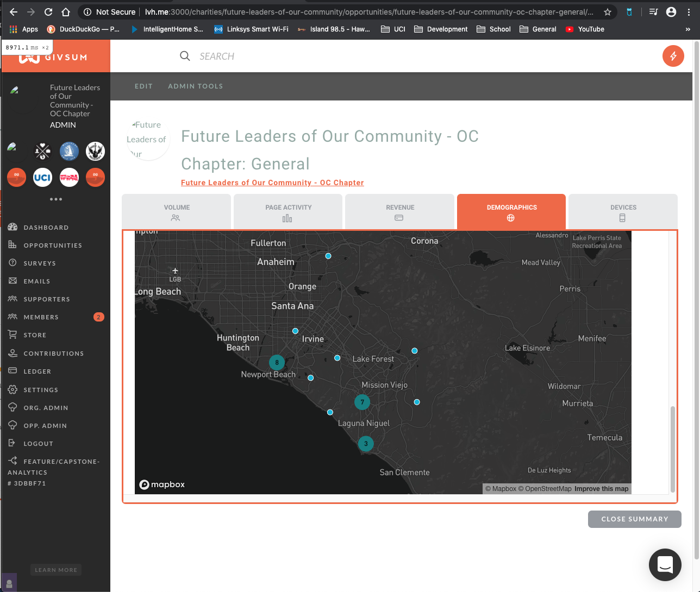
Task: Bookmark this page with star icon
Action: (608, 12)
